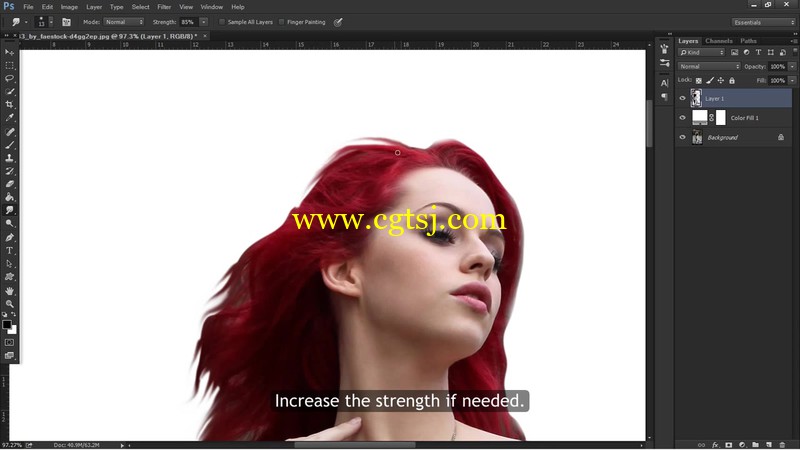Open the Brush panel toggle in options bar
The height and width of the screenshot is (450, 800).
point(66,22)
